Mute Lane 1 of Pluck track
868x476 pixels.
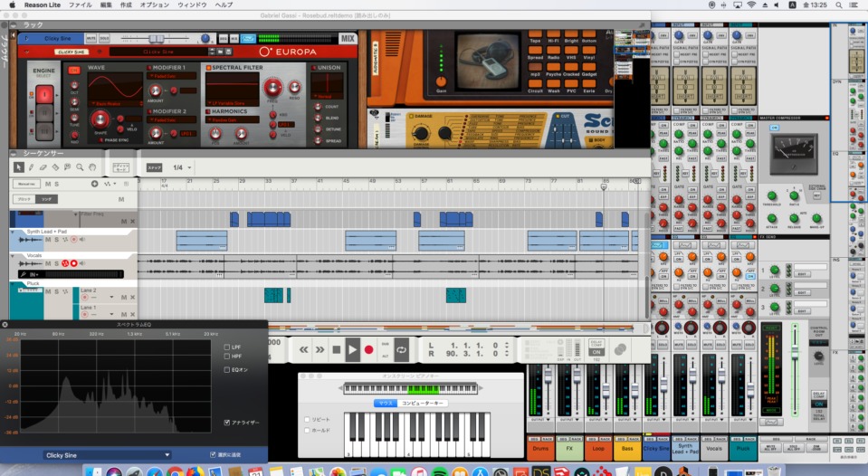coord(123,314)
